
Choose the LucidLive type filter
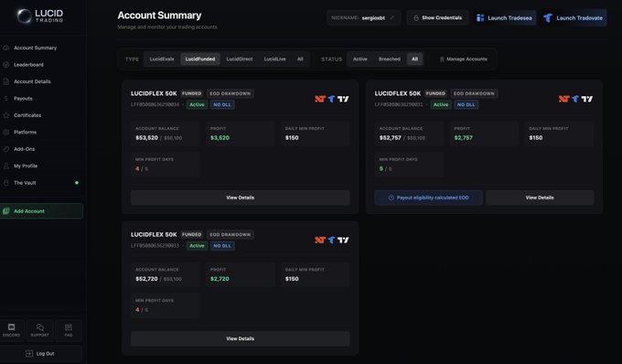pos(275,59)
